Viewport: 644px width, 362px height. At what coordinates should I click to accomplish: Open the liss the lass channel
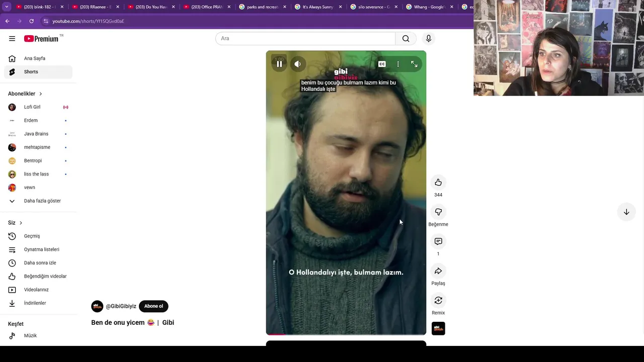pos(38,174)
